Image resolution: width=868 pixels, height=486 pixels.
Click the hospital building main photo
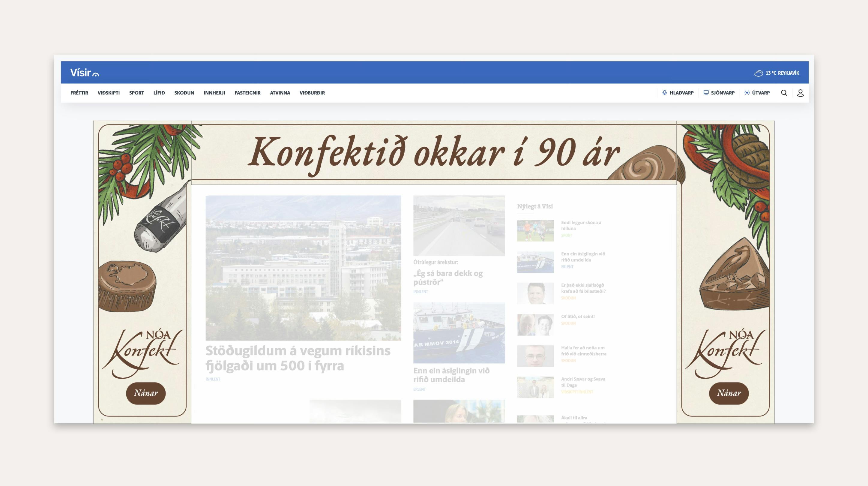pos(303,268)
